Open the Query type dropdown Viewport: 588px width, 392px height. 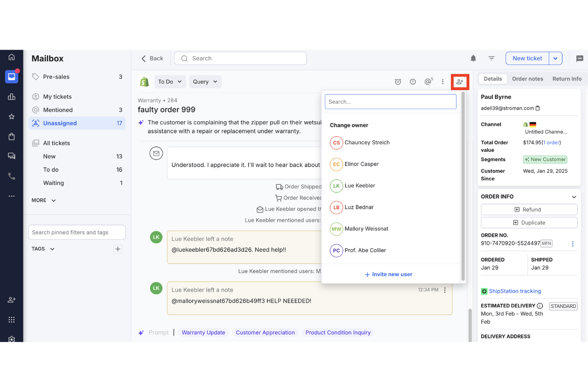205,82
